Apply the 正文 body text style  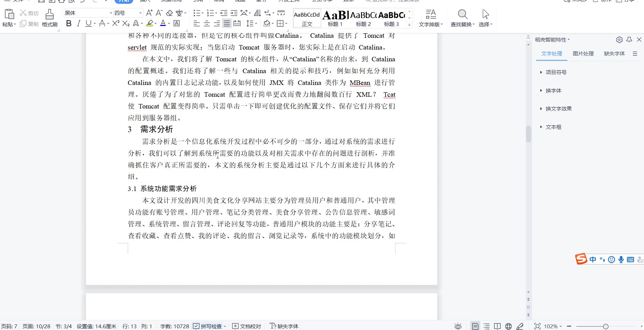click(x=307, y=18)
